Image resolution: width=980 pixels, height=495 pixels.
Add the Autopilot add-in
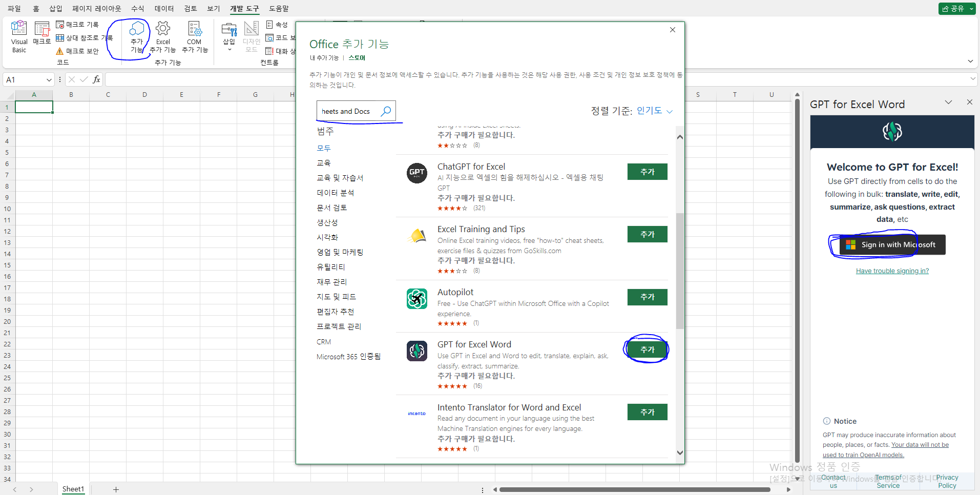click(x=648, y=297)
